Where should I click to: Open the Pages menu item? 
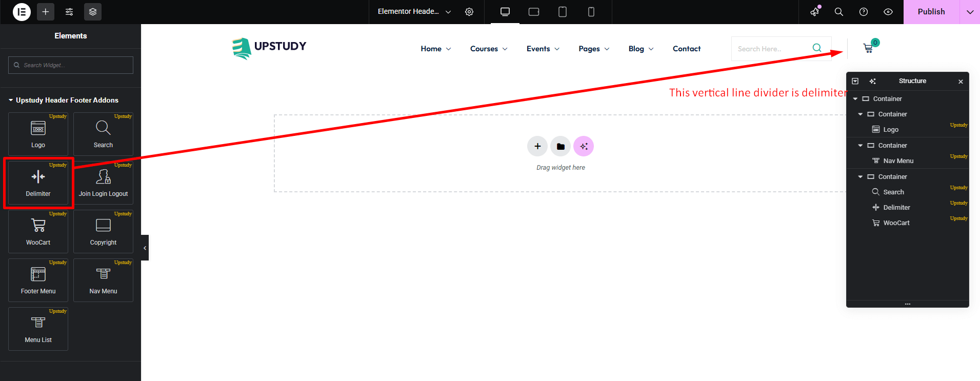(594, 49)
